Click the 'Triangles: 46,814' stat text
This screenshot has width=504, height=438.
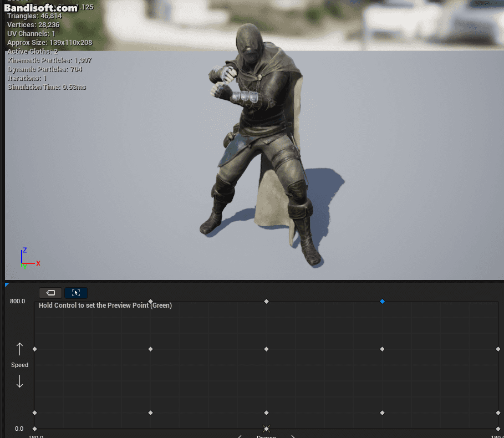(34, 16)
